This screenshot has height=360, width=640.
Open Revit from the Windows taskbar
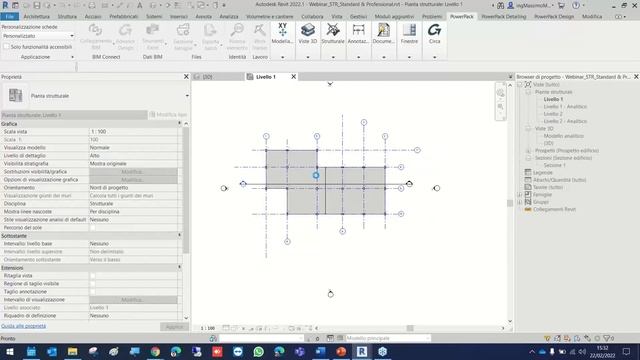coord(362,351)
